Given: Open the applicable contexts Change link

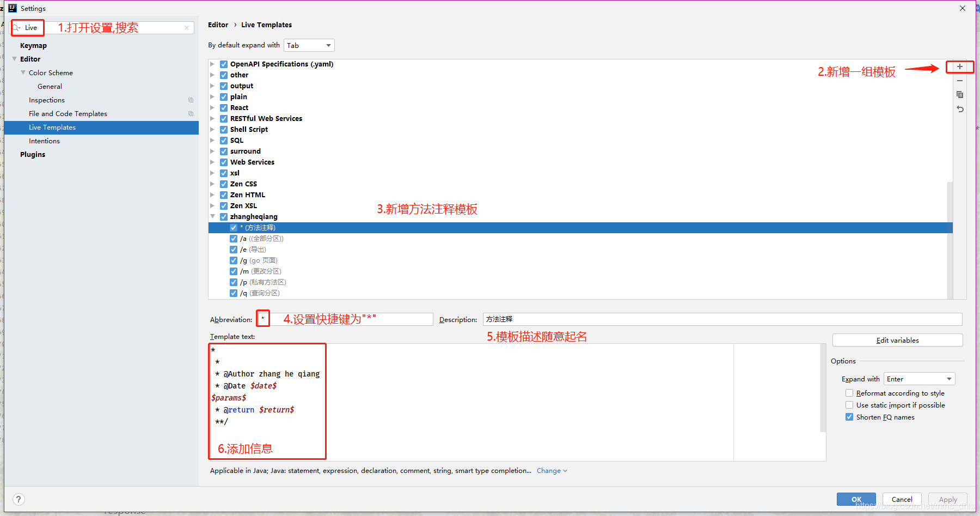Looking at the screenshot, I should (549, 470).
